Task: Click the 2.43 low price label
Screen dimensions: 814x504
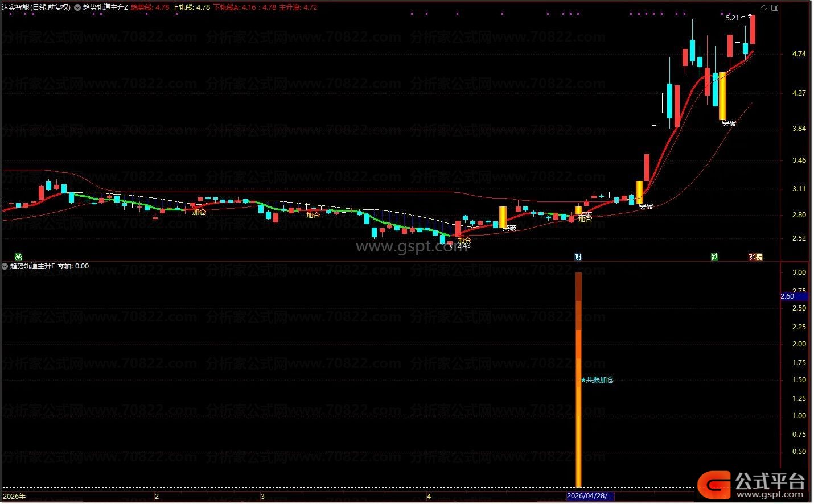Action: pyautogui.click(x=464, y=246)
